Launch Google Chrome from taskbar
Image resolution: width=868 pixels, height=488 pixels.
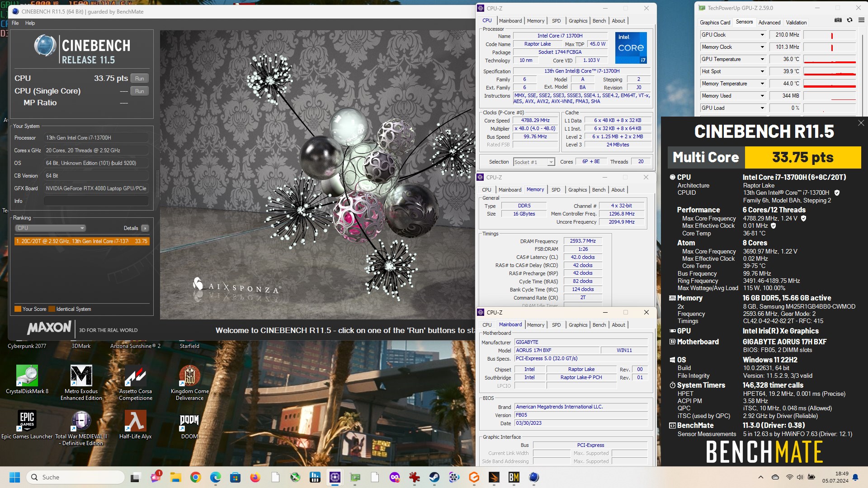195,477
